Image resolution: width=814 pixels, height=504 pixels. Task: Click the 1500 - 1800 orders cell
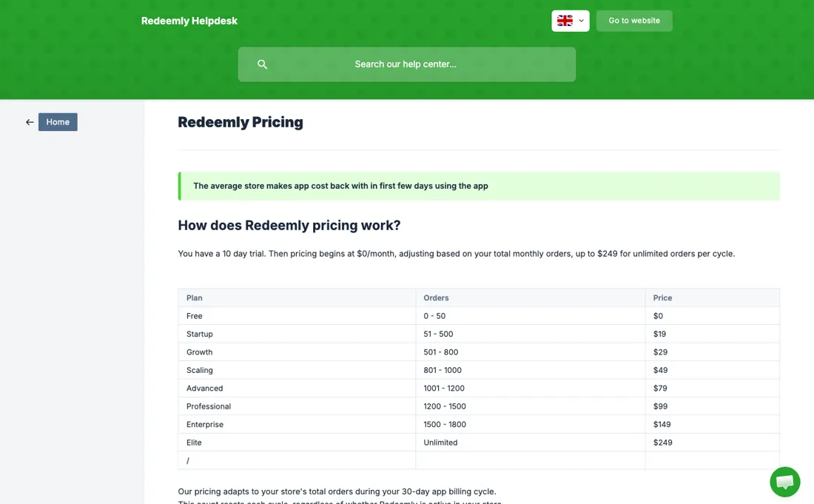[x=530, y=424]
